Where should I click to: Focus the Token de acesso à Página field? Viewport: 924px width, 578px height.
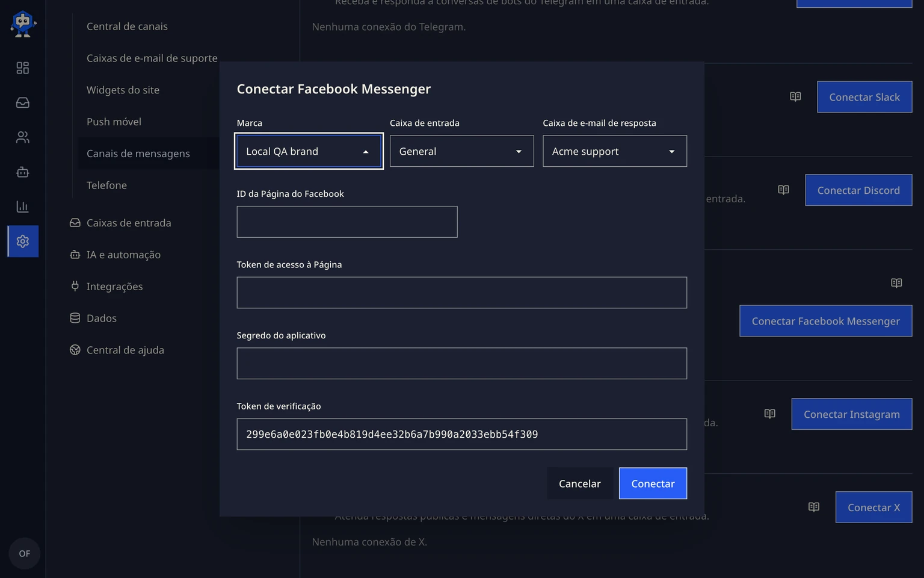coord(462,293)
